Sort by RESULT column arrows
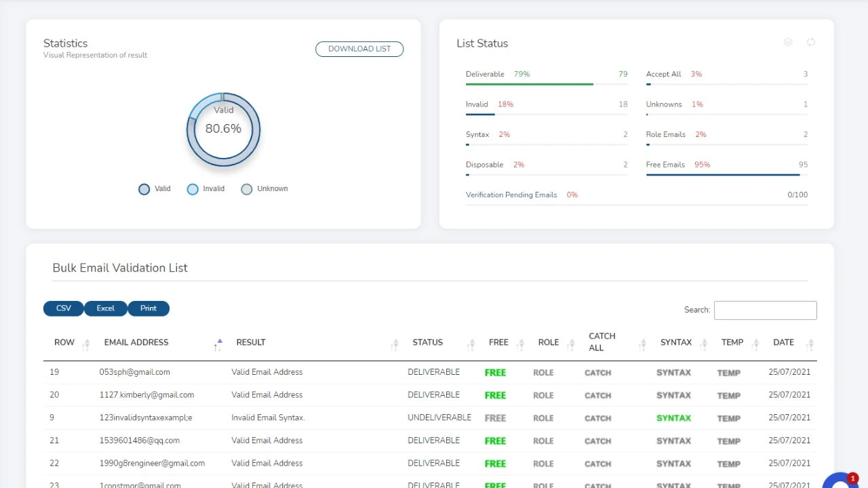The width and height of the screenshot is (868, 488). 395,345
